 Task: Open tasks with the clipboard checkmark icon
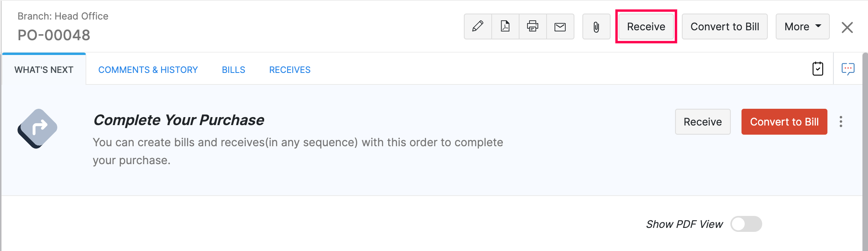click(818, 69)
